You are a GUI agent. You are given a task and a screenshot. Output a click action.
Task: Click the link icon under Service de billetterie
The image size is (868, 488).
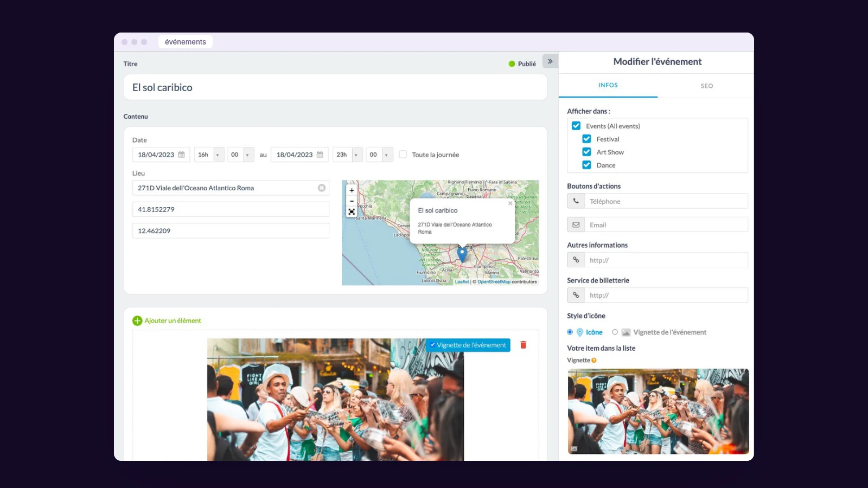point(576,295)
